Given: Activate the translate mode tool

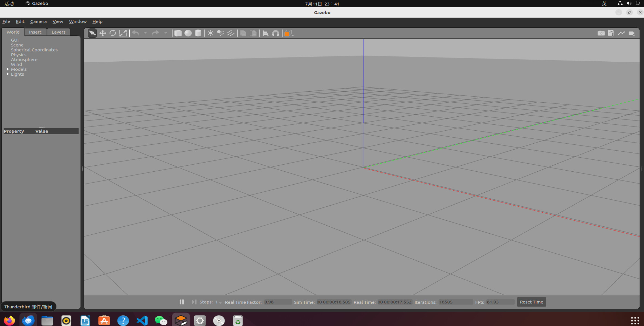Looking at the screenshot, I should [103, 33].
